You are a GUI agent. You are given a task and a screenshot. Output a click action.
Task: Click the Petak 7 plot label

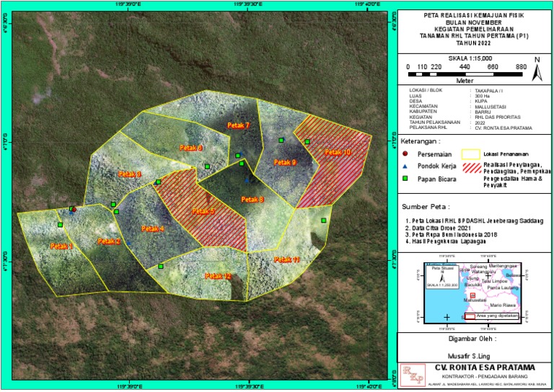pos(239,125)
